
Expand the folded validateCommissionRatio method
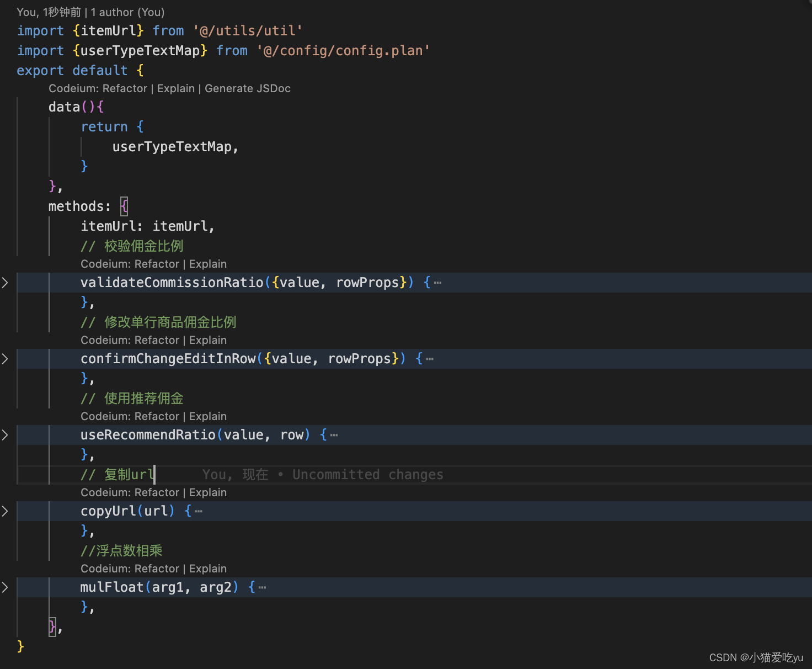(5, 283)
